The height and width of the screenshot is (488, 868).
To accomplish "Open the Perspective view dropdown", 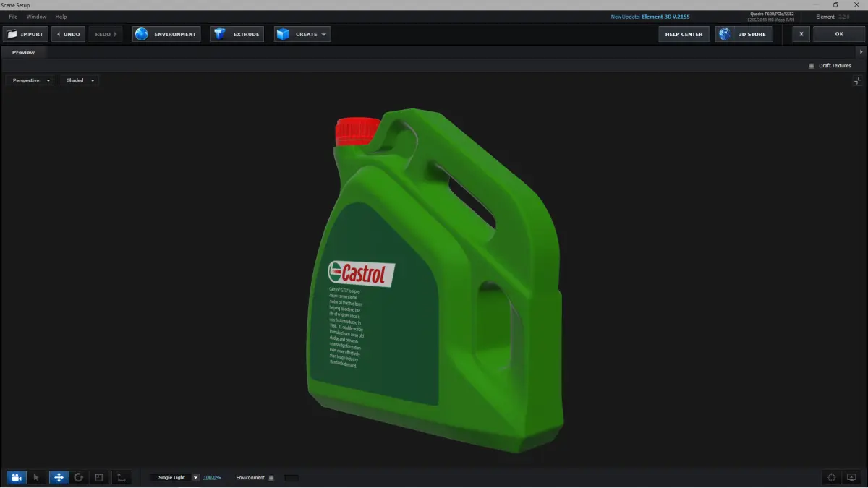I will (x=30, y=80).
